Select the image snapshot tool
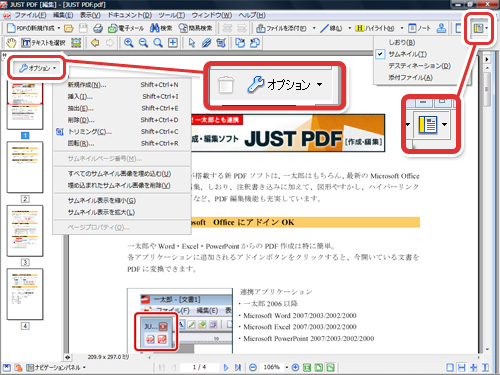Viewport: 500px width, 375px height. pyautogui.click(x=76, y=43)
